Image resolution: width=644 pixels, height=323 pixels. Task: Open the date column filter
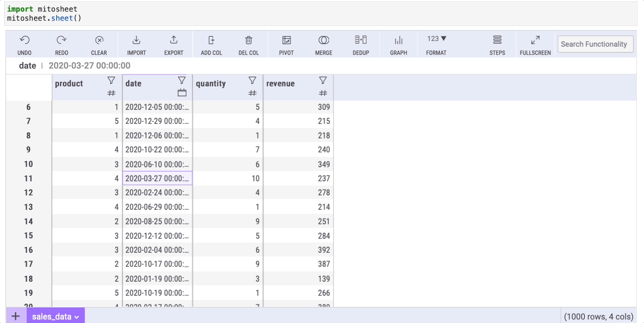coord(182,80)
